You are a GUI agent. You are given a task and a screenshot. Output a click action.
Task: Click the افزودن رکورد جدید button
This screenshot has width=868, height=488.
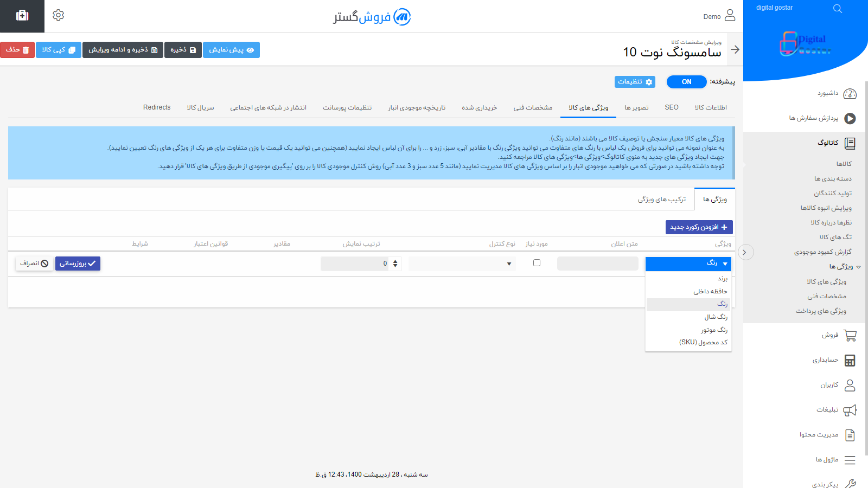[x=699, y=227]
